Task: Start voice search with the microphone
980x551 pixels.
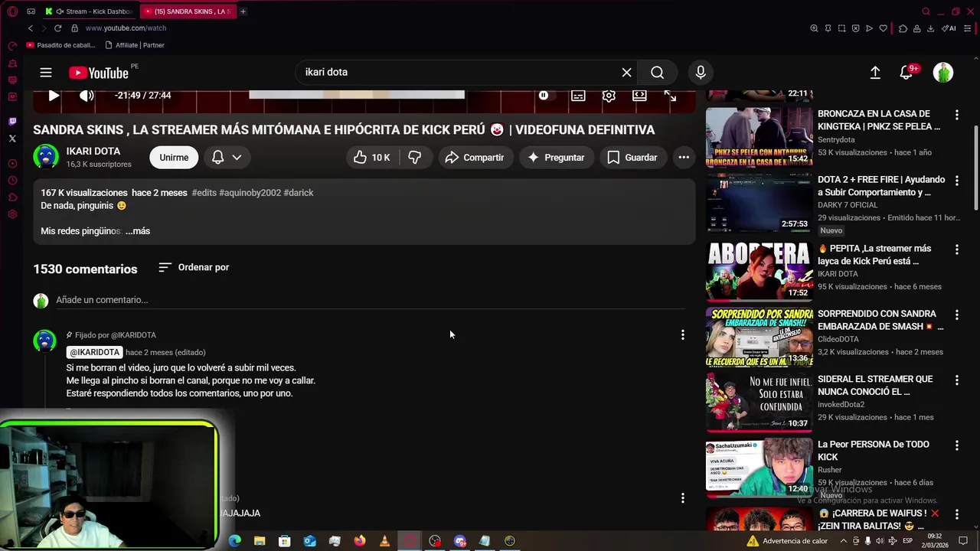Action: (x=701, y=72)
